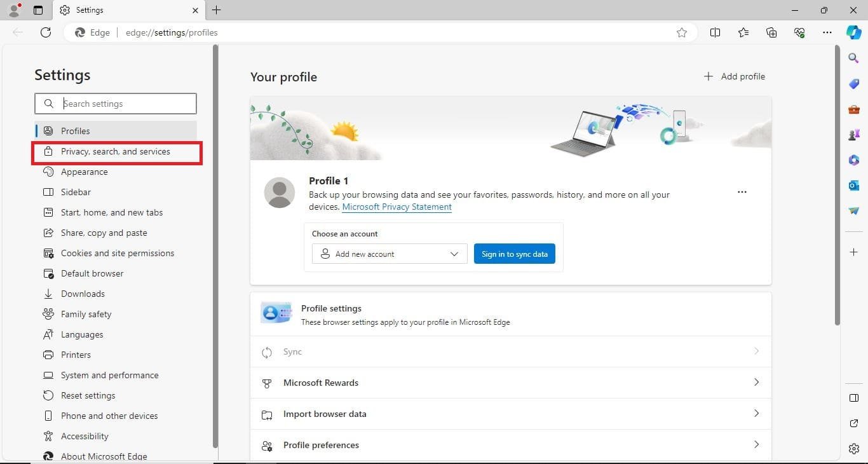Open the Split screen icon

click(x=715, y=32)
